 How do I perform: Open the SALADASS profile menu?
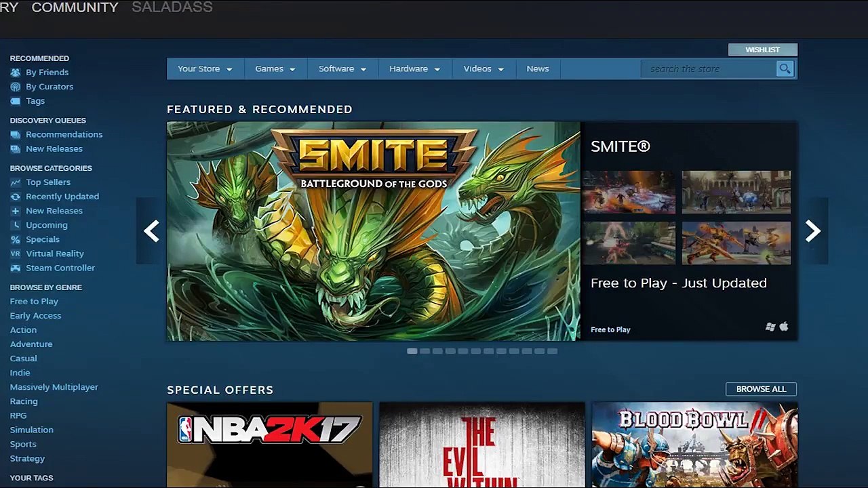point(172,7)
